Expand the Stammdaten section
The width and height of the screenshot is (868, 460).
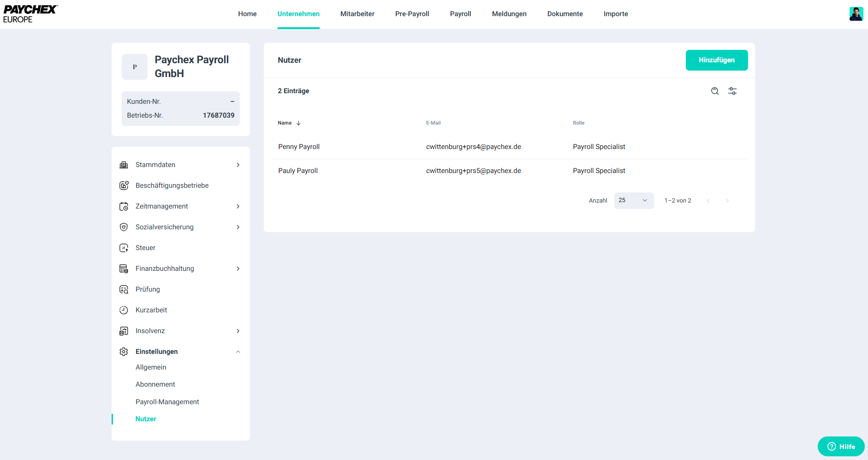[x=238, y=165]
